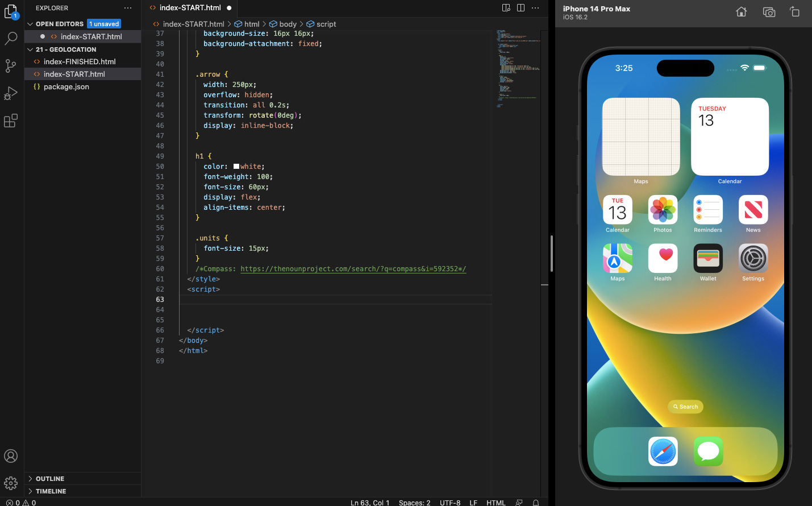The image size is (812, 506).
Task: Tap the Search pill on iPhone home screen
Action: (x=686, y=407)
